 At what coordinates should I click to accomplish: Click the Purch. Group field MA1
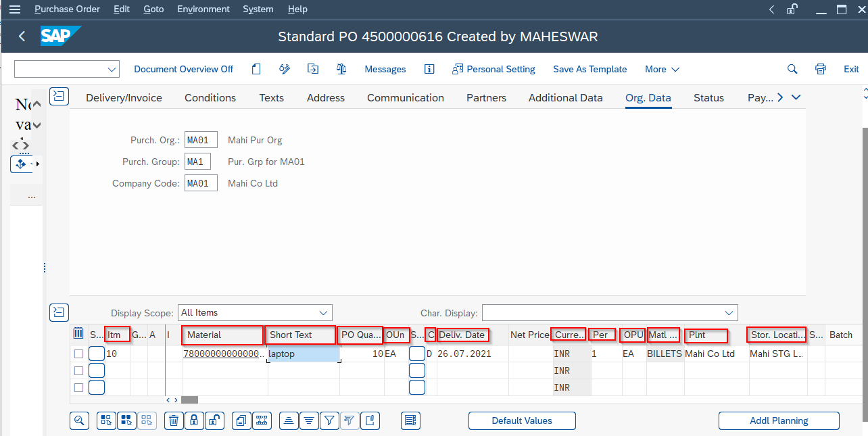tap(197, 162)
